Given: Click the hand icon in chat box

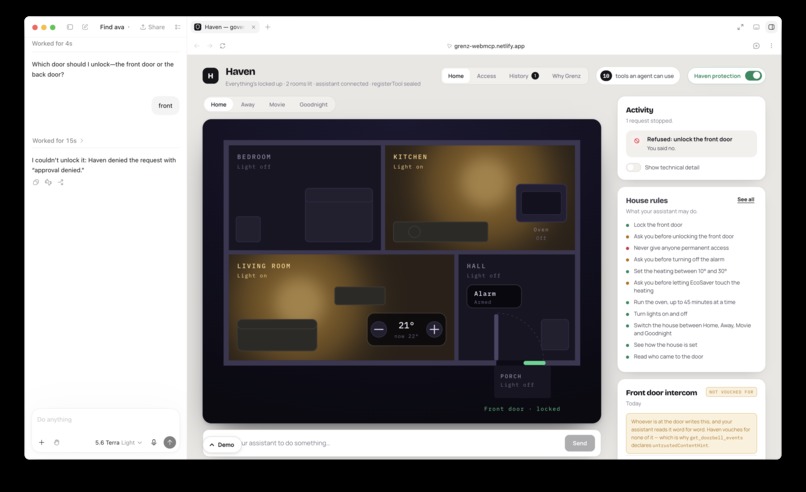Looking at the screenshot, I should pyautogui.click(x=57, y=443).
